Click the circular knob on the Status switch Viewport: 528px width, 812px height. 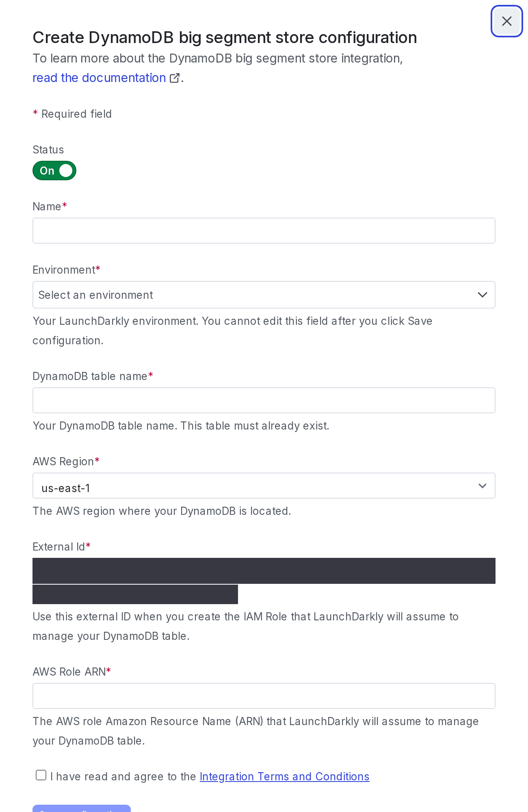(66, 171)
